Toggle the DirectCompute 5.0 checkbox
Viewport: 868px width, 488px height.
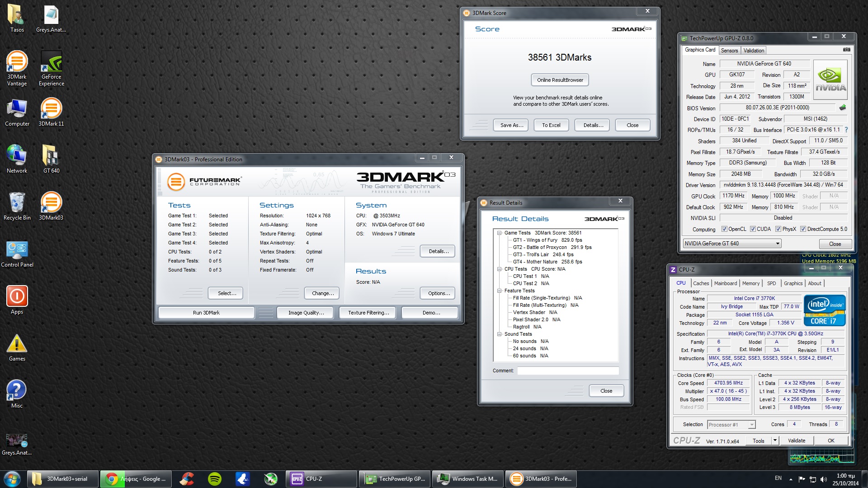click(803, 229)
